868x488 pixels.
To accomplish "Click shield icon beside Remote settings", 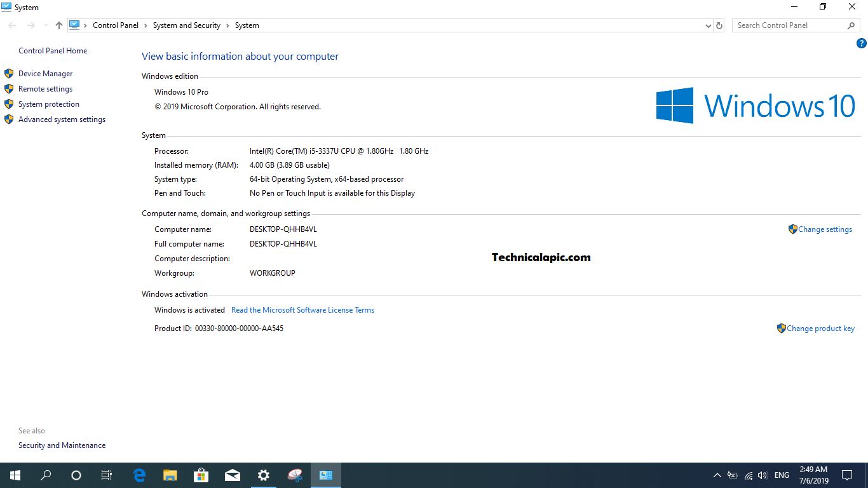I will pos(9,89).
